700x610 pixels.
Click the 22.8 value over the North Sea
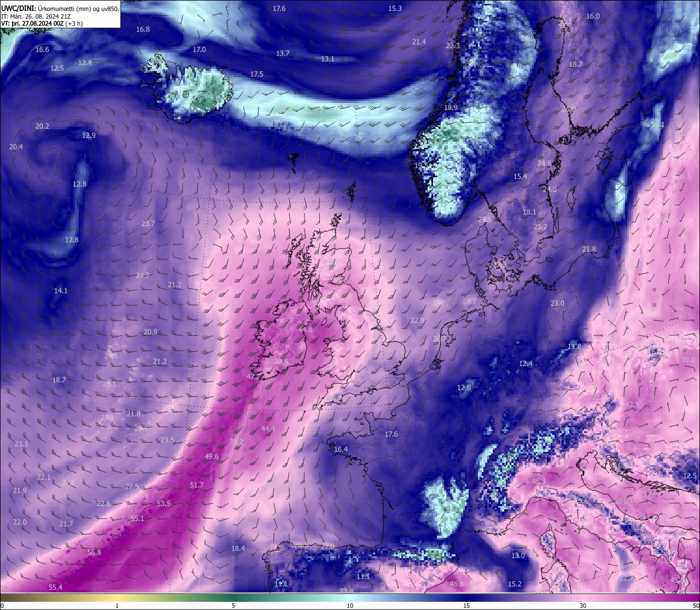(417, 320)
